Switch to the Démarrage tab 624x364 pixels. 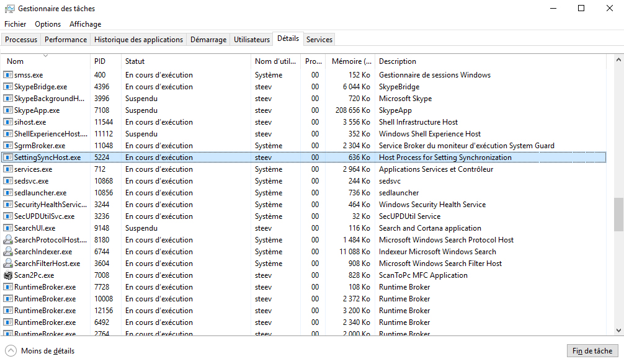[208, 40]
